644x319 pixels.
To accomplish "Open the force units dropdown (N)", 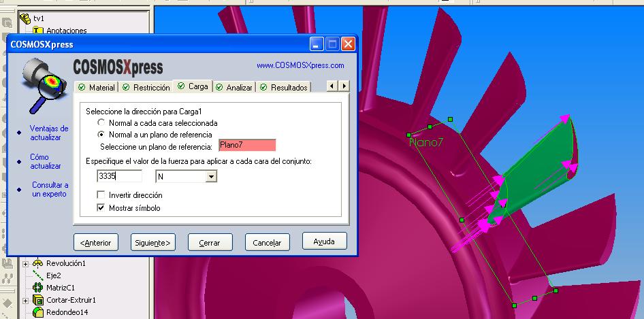I will coord(211,177).
